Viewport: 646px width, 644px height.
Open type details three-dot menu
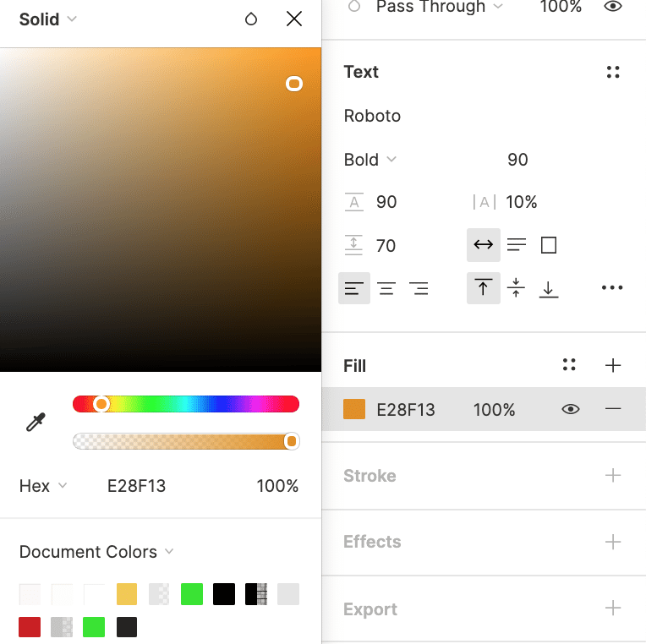612,288
